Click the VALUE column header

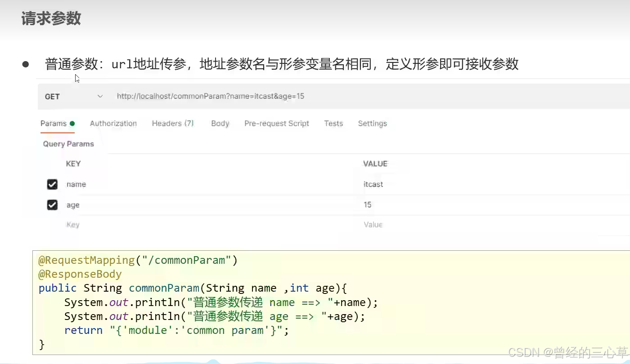(x=375, y=164)
